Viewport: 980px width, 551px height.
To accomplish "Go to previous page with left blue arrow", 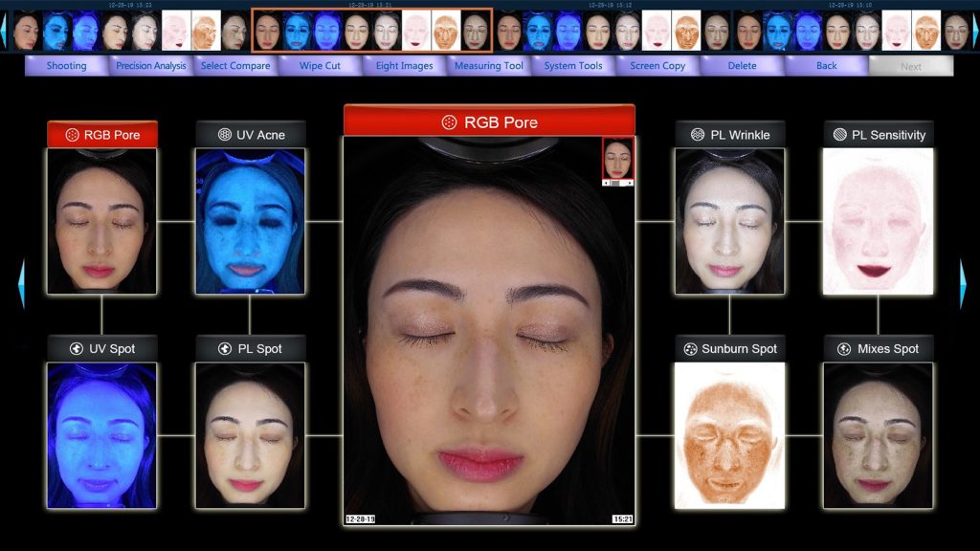I will click(x=21, y=283).
